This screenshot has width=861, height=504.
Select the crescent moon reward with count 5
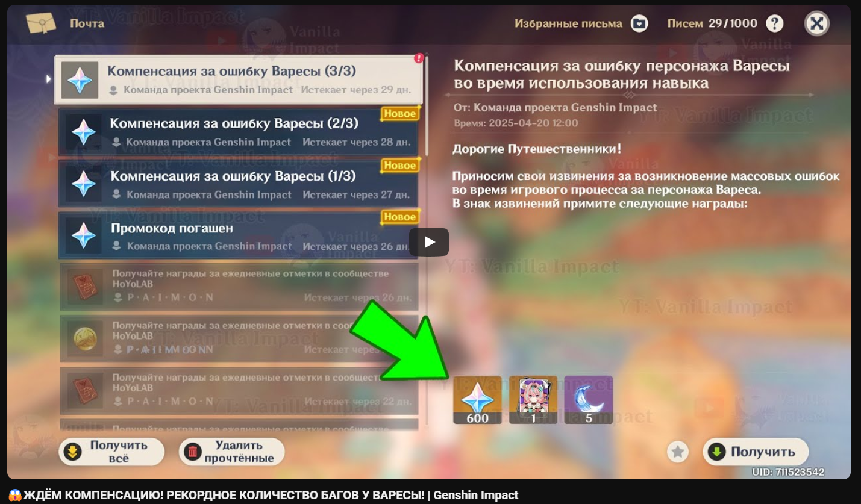(589, 400)
